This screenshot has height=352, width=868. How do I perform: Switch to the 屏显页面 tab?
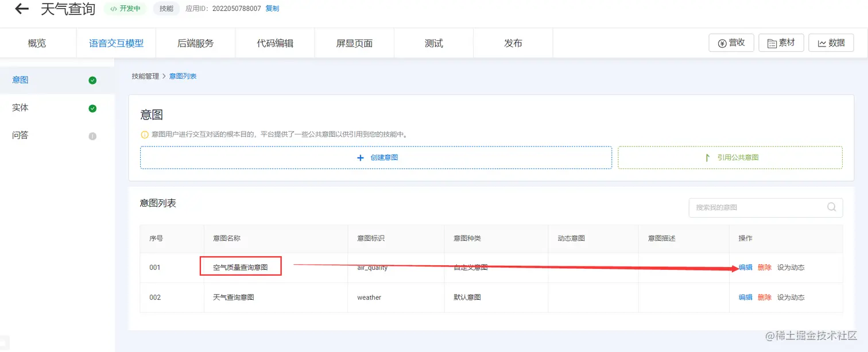(354, 43)
